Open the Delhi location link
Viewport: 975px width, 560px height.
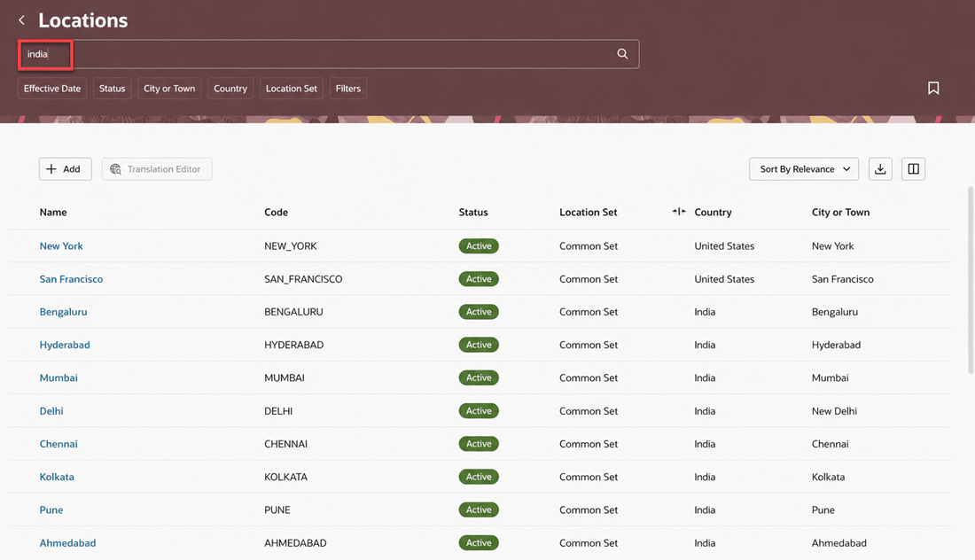click(x=51, y=411)
